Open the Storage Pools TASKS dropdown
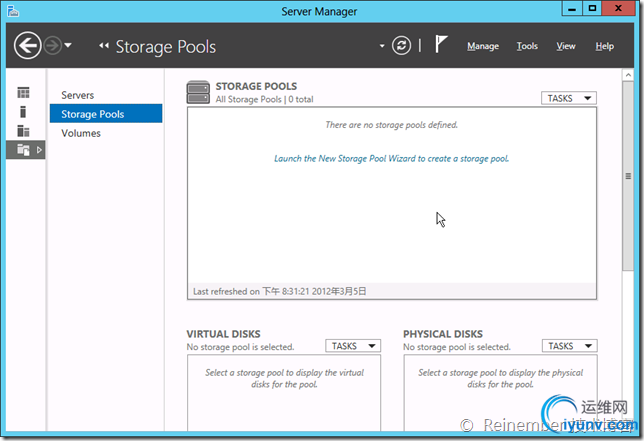Image resolution: width=644 pixels, height=441 pixels. click(x=569, y=98)
